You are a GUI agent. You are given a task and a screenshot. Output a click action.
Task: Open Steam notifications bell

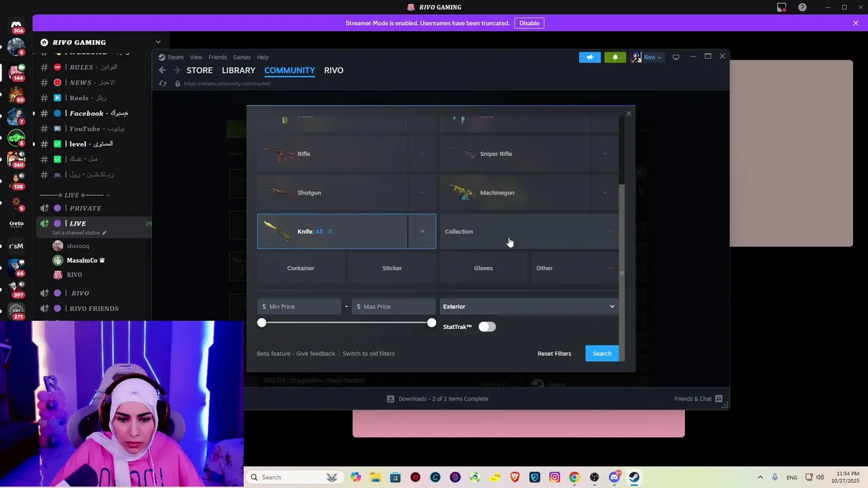pyautogui.click(x=615, y=57)
